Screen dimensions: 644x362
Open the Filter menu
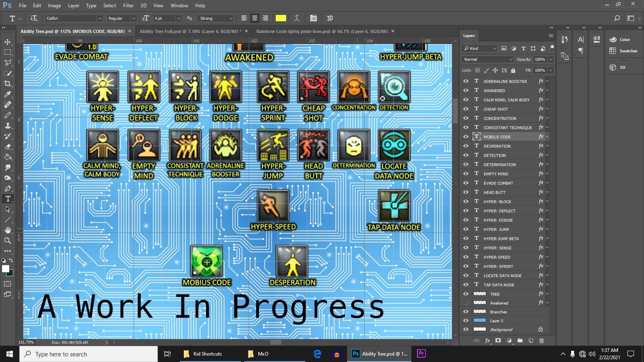[x=128, y=6]
